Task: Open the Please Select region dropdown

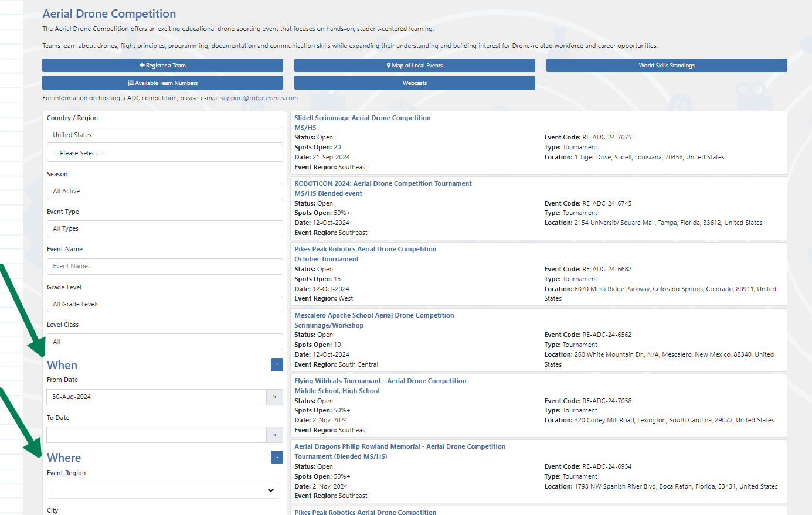Action: (165, 153)
